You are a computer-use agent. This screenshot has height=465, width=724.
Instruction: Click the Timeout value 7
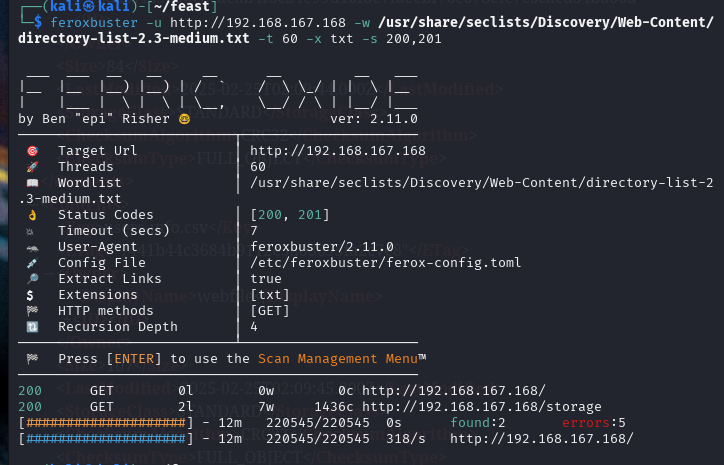pyautogui.click(x=254, y=231)
